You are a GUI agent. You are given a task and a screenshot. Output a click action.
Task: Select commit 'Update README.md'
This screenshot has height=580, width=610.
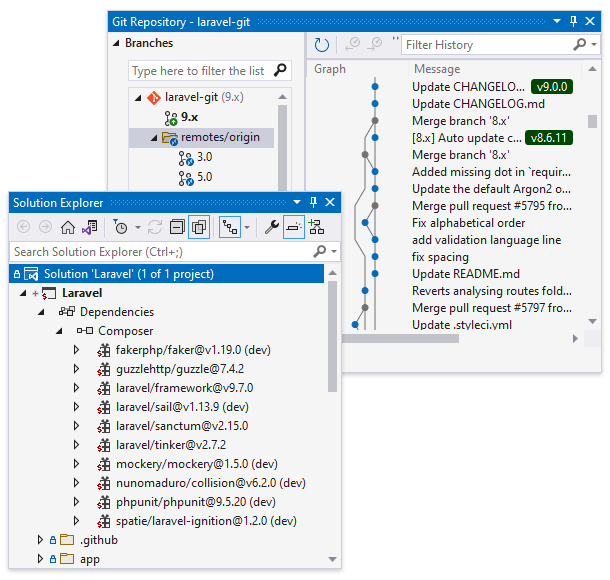(466, 274)
